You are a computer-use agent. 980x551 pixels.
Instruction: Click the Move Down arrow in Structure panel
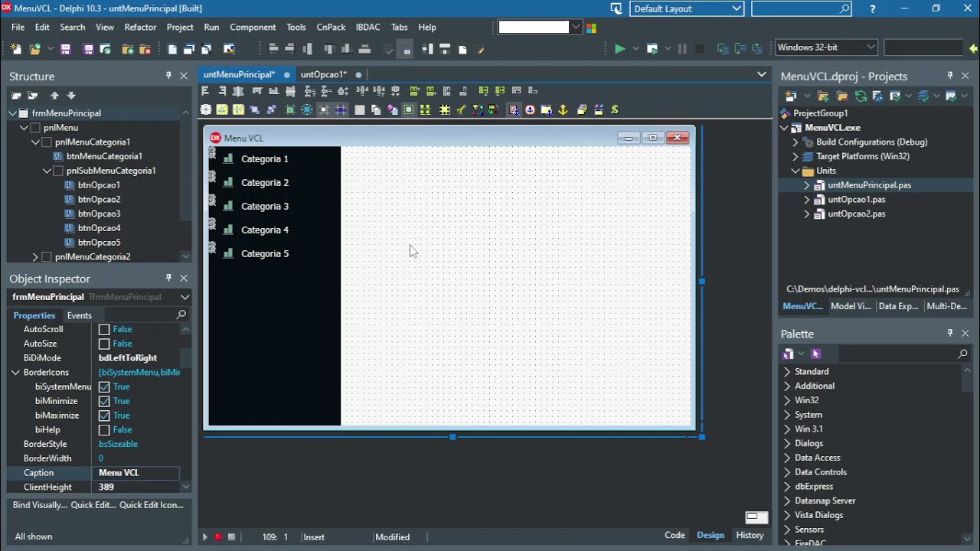point(71,96)
